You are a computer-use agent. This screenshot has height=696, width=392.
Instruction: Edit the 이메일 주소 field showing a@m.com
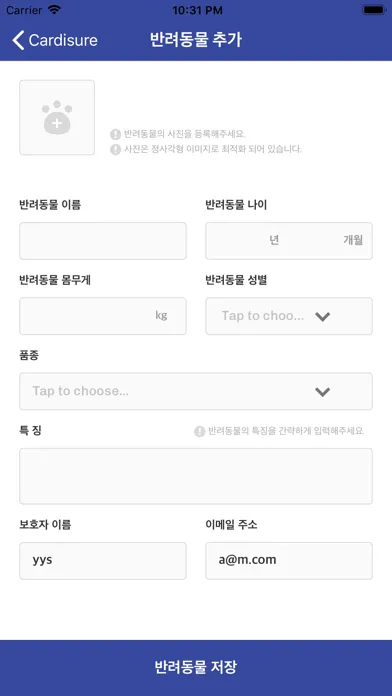[289, 561]
